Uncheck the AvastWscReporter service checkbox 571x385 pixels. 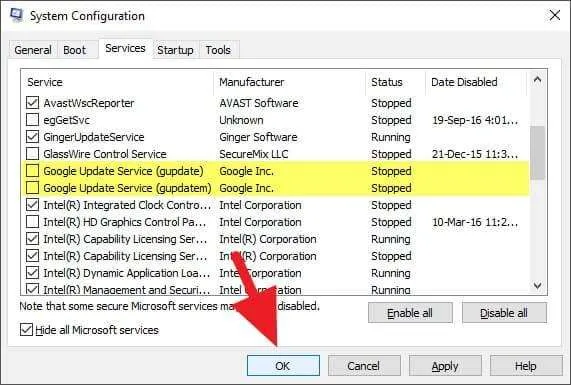click(32, 103)
